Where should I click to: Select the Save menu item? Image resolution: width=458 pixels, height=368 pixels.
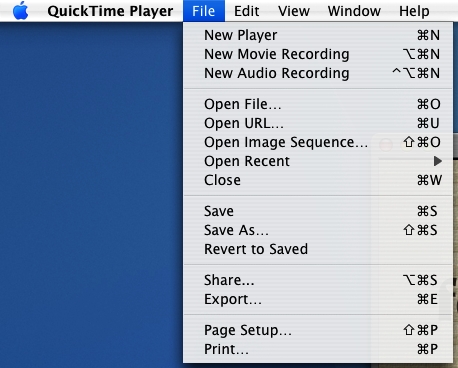[x=318, y=211]
